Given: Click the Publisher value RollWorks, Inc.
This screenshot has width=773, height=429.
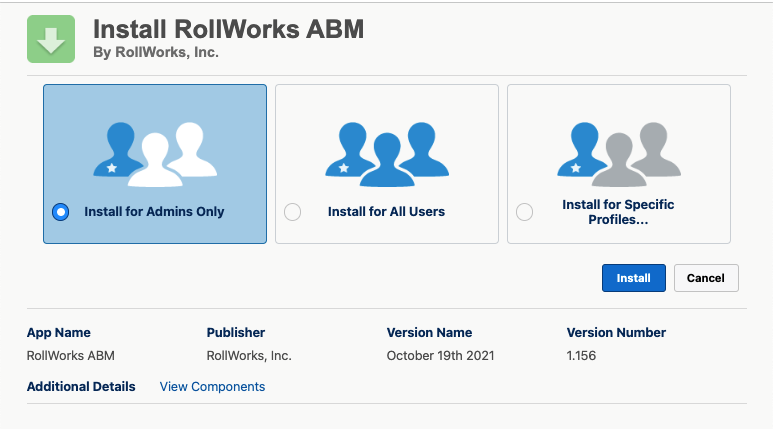Looking at the screenshot, I should [x=249, y=355].
